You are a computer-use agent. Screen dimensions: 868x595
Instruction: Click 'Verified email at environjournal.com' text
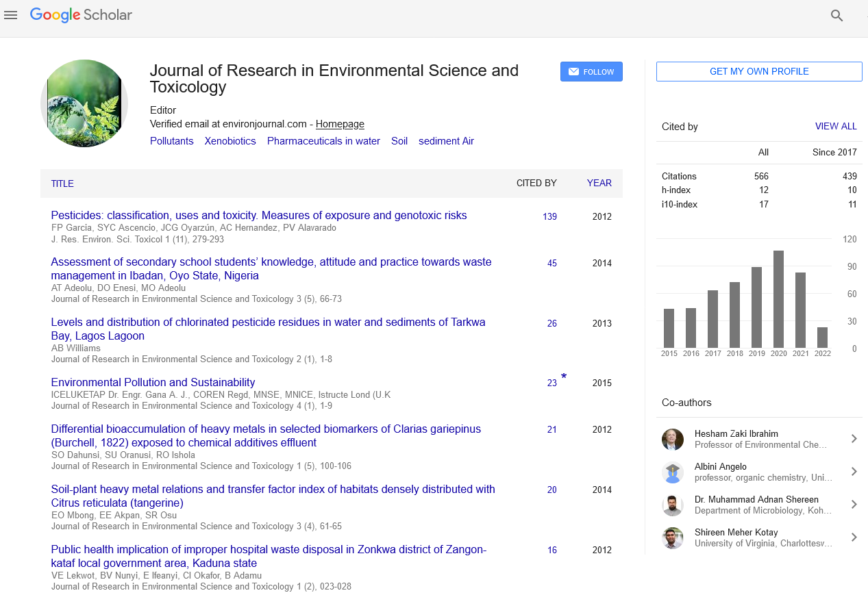tap(229, 124)
